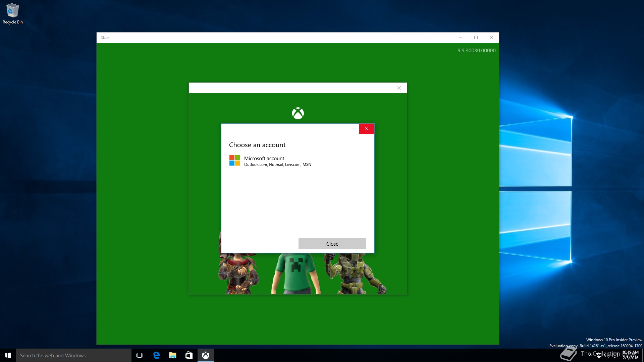644x362 pixels.
Task: Open Task View from the taskbar
Action: coord(140,355)
